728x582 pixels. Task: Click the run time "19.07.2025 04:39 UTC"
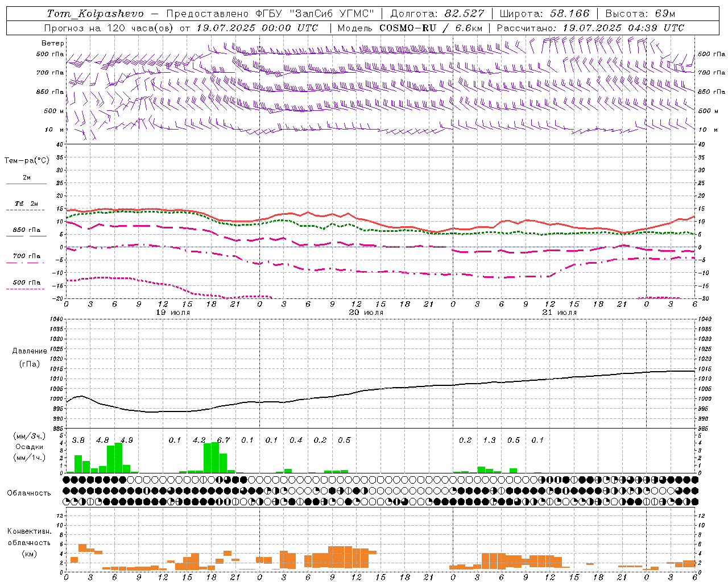[x=623, y=28]
